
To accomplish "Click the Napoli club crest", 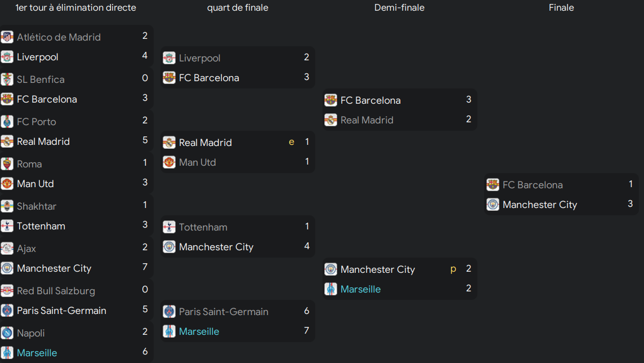I will (7, 333).
